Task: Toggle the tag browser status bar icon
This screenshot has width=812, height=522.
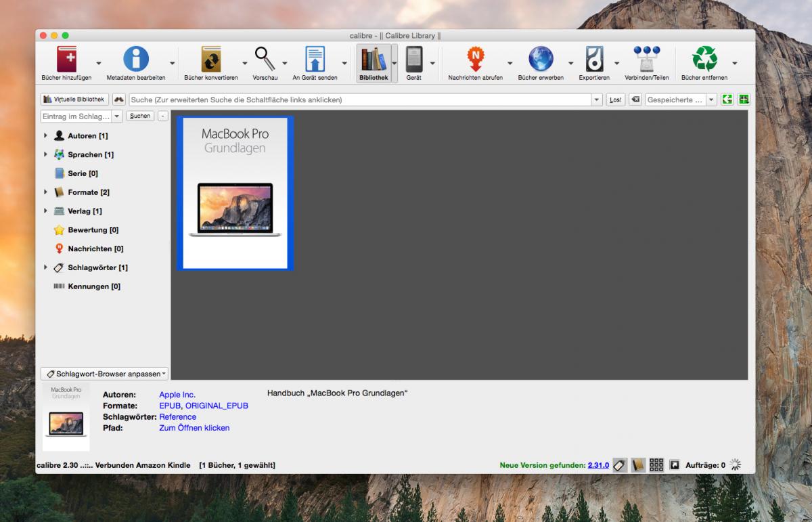Action: click(619, 465)
